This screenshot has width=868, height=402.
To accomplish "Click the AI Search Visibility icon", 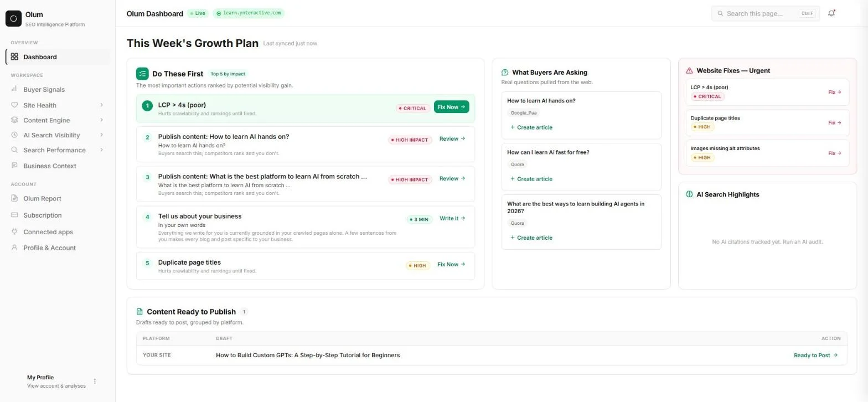I will click(14, 135).
